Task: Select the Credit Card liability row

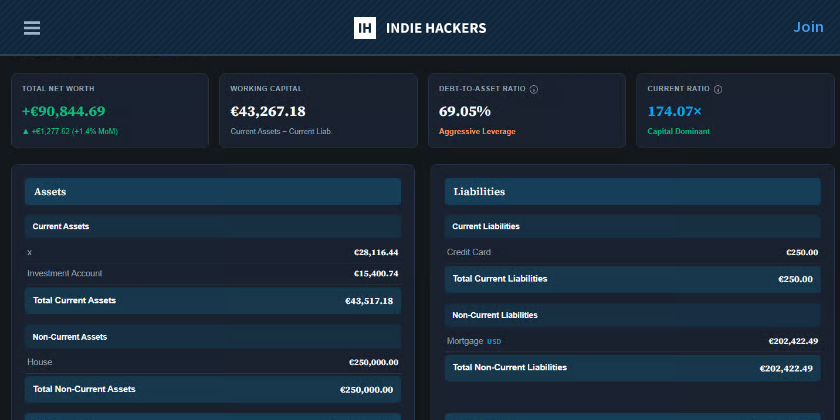Action: click(632, 252)
